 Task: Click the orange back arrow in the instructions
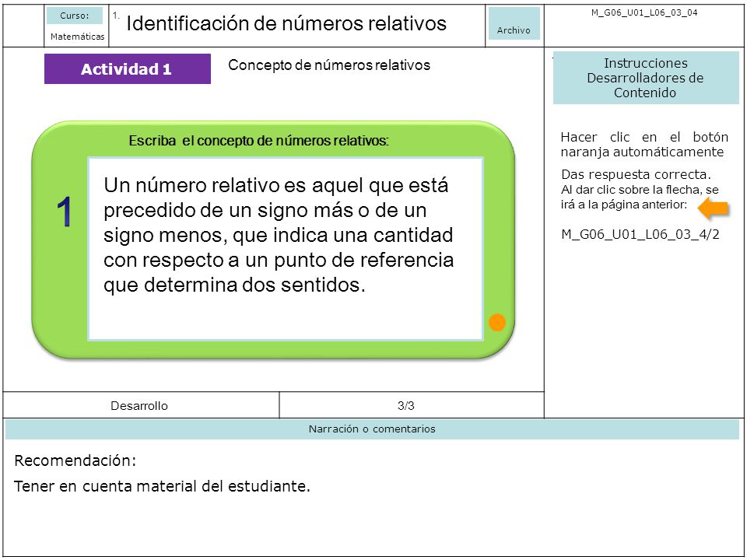(x=714, y=208)
